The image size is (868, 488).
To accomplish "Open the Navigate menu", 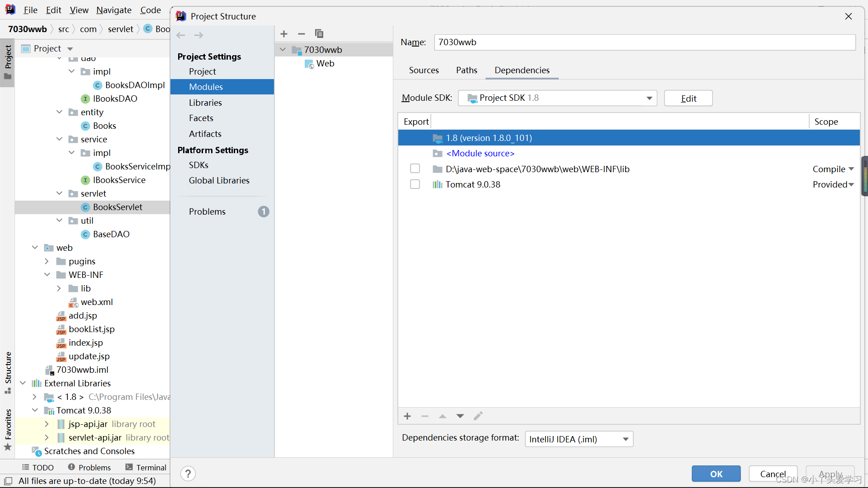I will click(x=114, y=10).
